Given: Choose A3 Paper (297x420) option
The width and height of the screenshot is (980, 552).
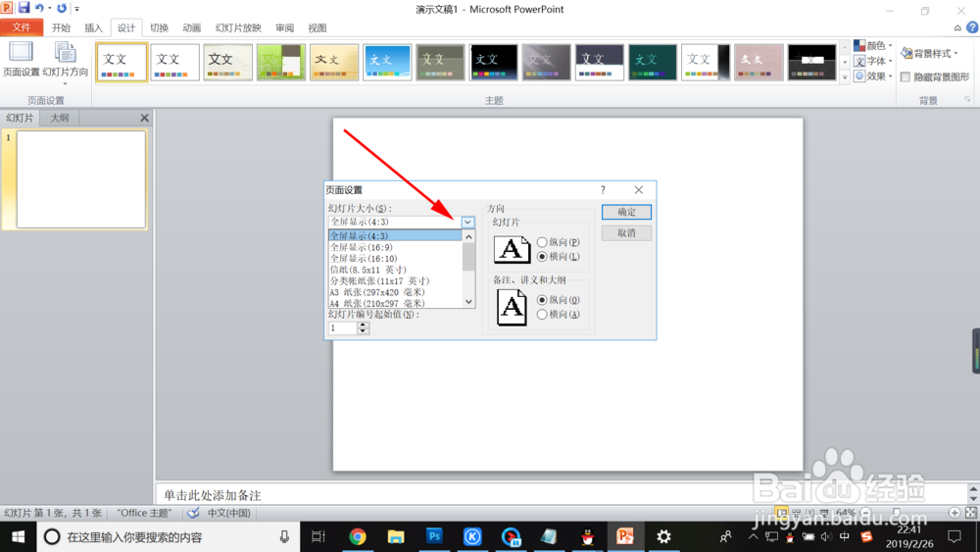Looking at the screenshot, I should click(395, 292).
